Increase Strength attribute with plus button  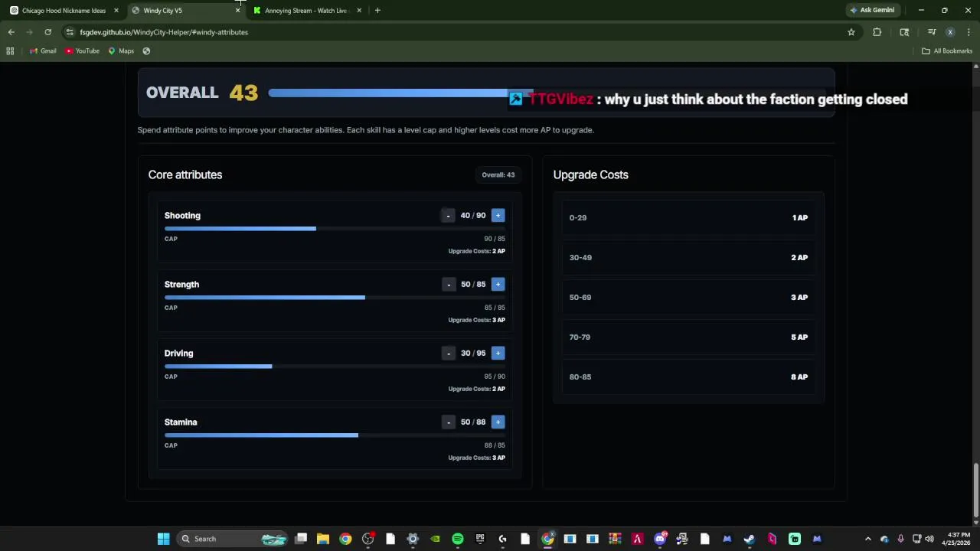pos(498,285)
